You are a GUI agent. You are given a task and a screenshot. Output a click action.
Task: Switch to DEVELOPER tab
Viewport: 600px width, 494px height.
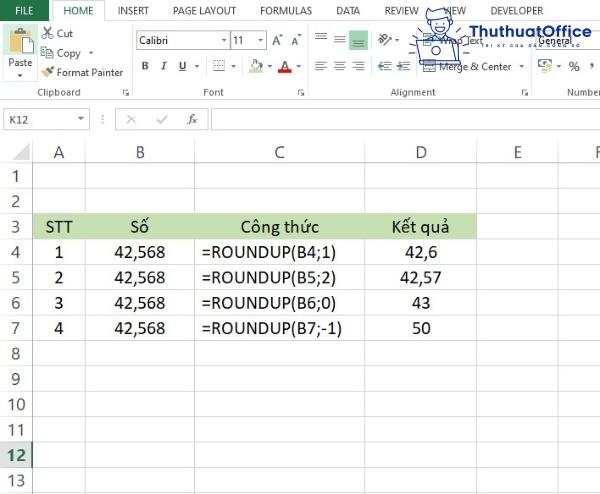(517, 11)
